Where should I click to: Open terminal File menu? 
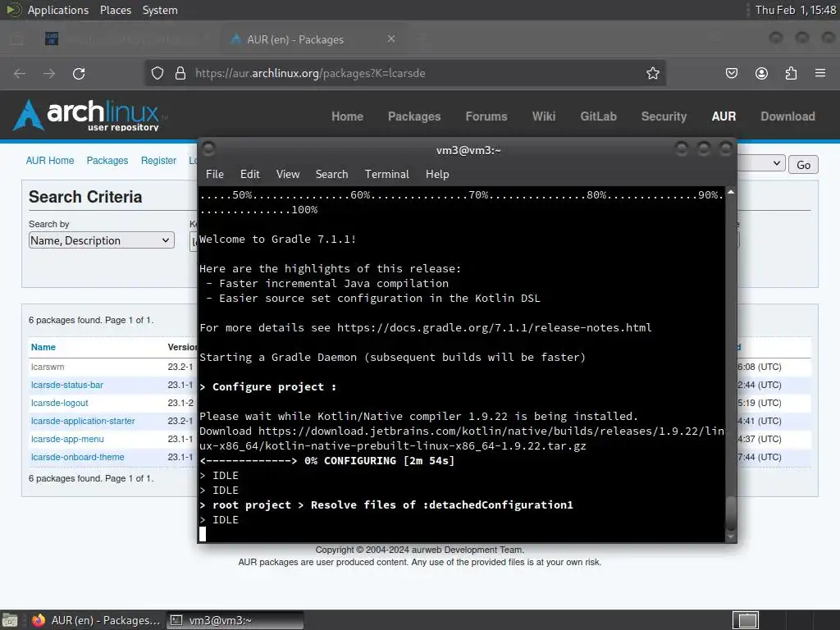pyautogui.click(x=215, y=174)
